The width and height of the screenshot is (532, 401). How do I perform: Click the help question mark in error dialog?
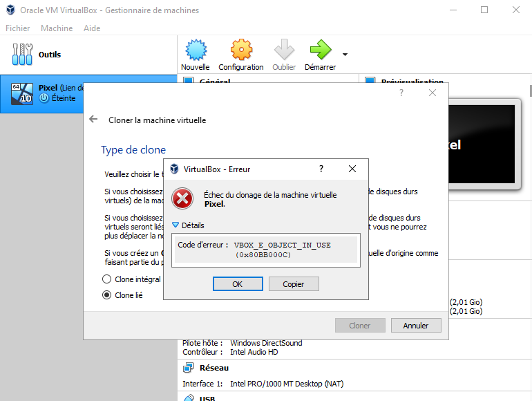(321, 169)
